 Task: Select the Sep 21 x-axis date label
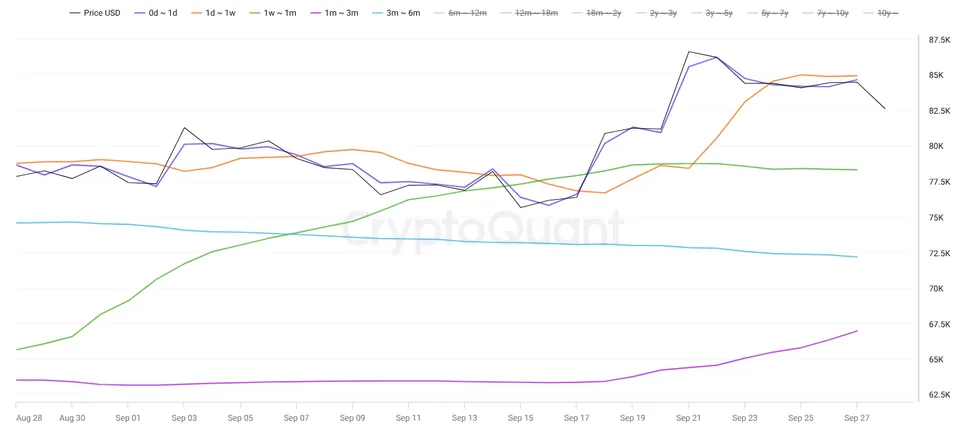point(688,417)
